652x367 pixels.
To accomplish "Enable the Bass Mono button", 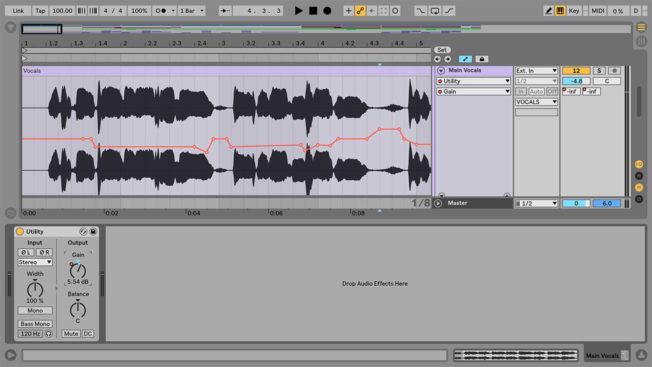I will [x=35, y=324].
